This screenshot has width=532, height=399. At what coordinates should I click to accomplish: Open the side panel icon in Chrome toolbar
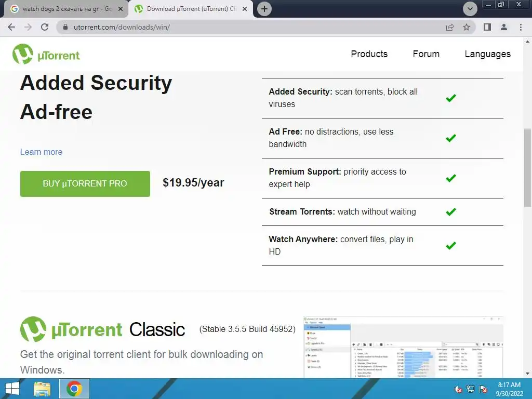coord(487,27)
